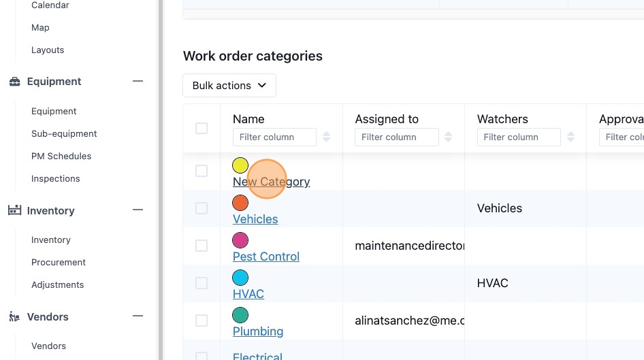Open the Plumbing category link
644x360 pixels.
click(x=258, y=331)
